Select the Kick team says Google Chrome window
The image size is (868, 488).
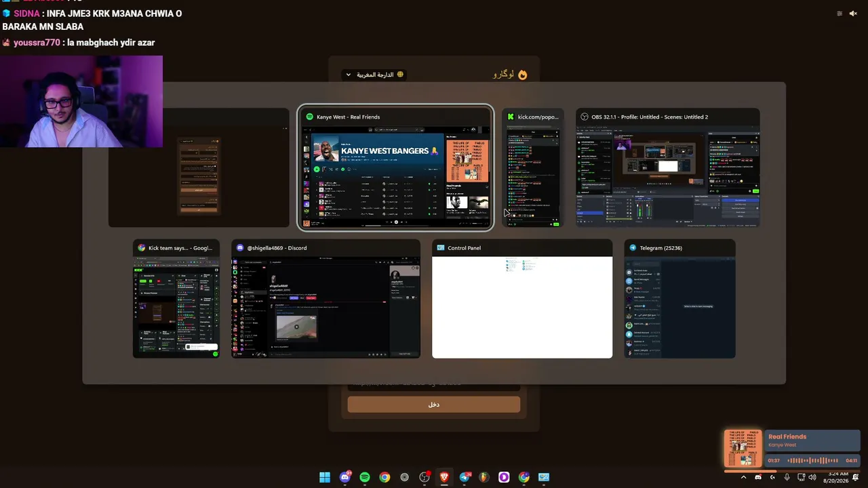click(176, 299)
